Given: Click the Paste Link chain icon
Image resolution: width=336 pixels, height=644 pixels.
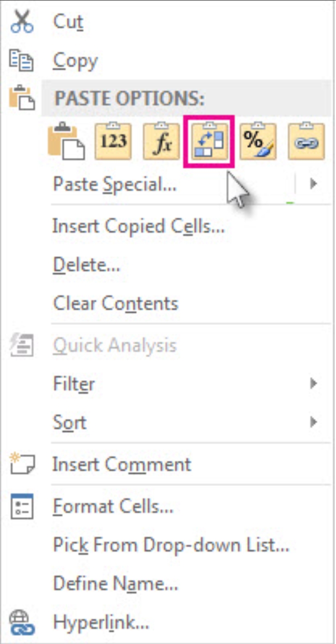Looking at the screenshot, I should pyautogui.click(x=306, y=141).
